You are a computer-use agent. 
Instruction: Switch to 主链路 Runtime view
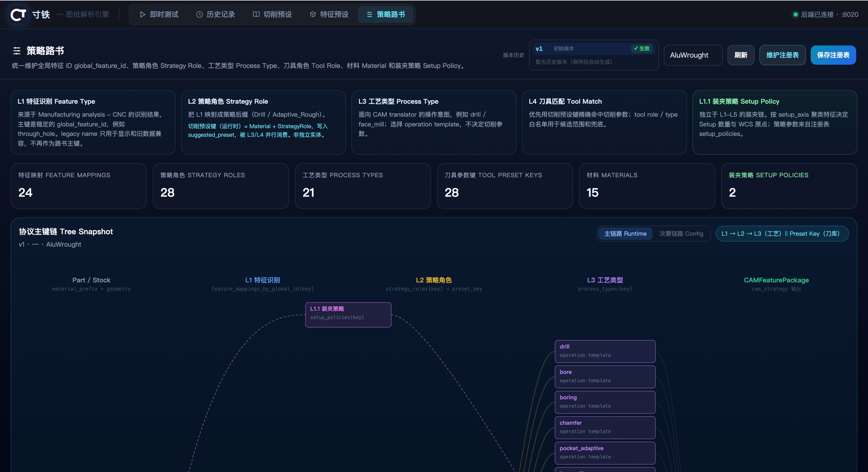625,234
